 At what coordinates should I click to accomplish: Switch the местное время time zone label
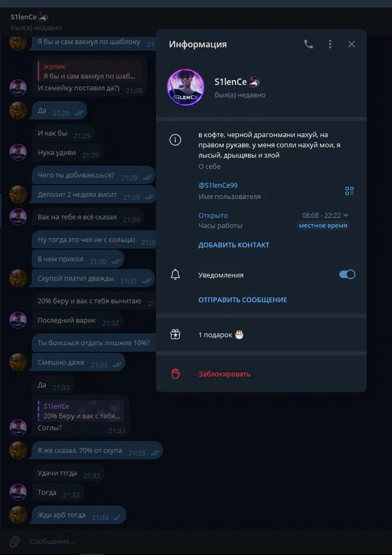323,225
